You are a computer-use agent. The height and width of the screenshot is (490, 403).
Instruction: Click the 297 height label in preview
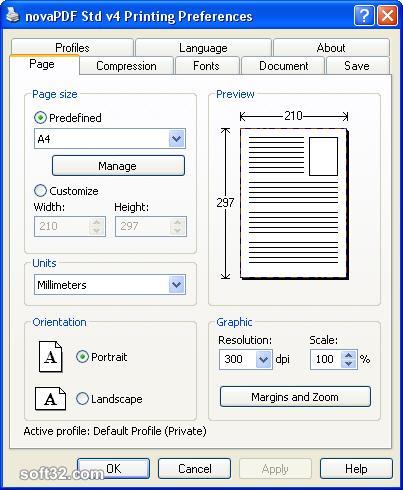click(225, 202)
